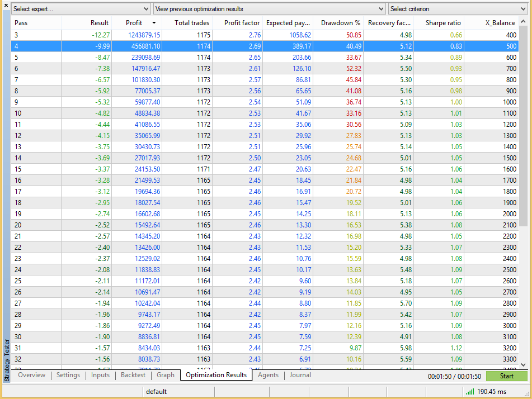Image resolution: width=532 pixels, height=399 pixels.
Task: Open the Select expert dropdown
Action: pos(81,9)
